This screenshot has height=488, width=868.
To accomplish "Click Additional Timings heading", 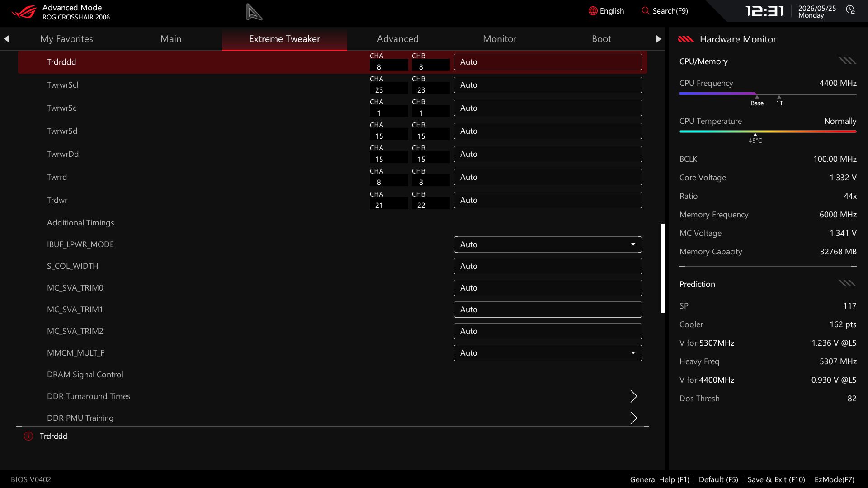I will 80,223.
